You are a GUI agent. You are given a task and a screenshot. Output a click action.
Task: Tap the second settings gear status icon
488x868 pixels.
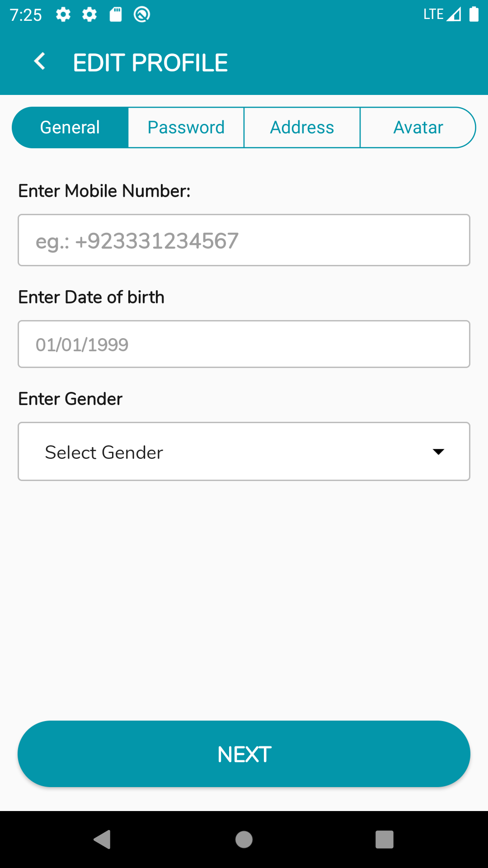tap(89, 15)
